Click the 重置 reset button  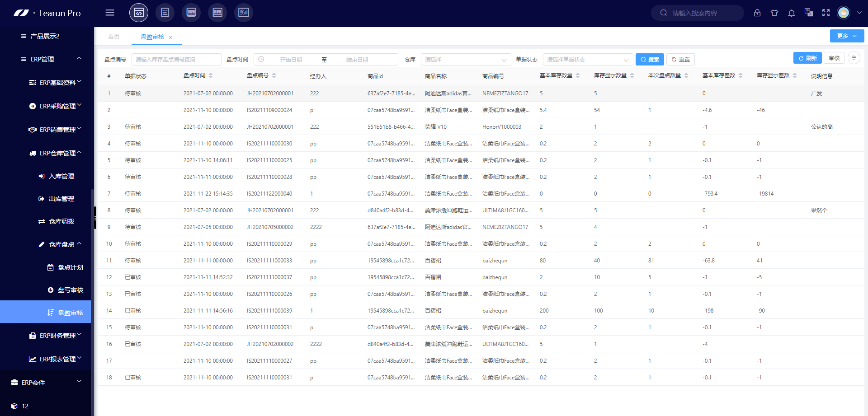tap(680, 59)
